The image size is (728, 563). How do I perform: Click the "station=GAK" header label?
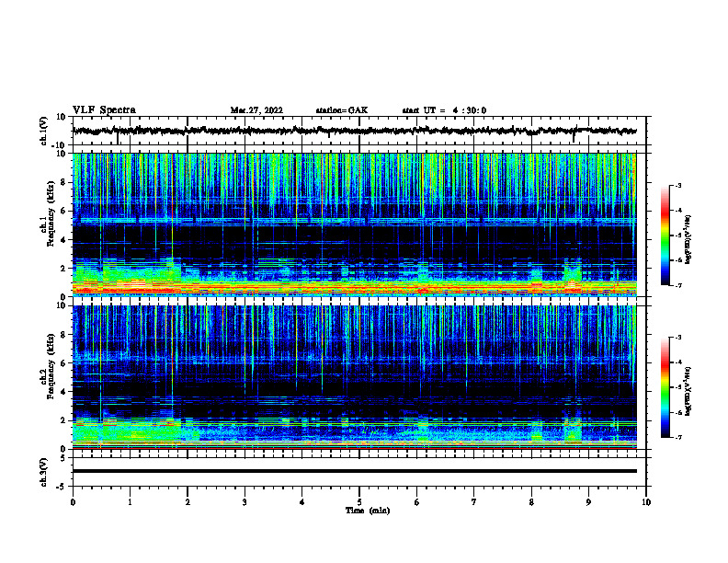[x=342, y=110]
